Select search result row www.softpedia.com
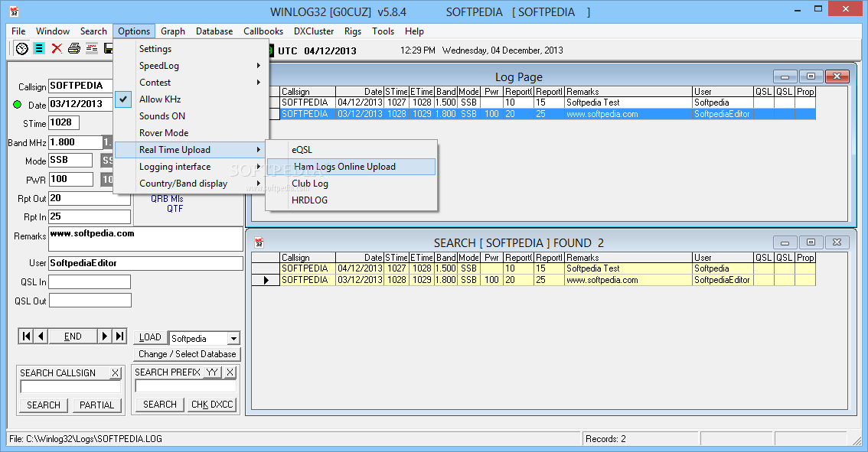 coord(533,280)
